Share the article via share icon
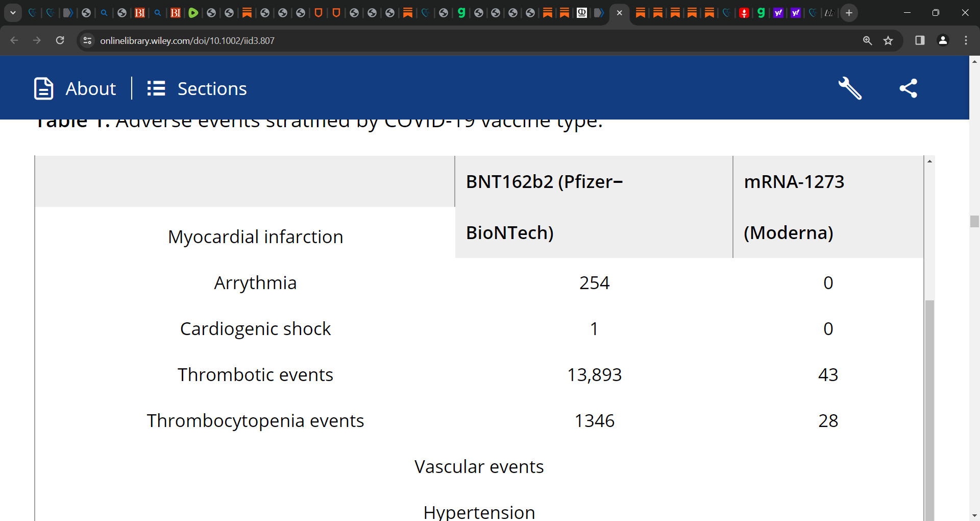 (909, 88)
